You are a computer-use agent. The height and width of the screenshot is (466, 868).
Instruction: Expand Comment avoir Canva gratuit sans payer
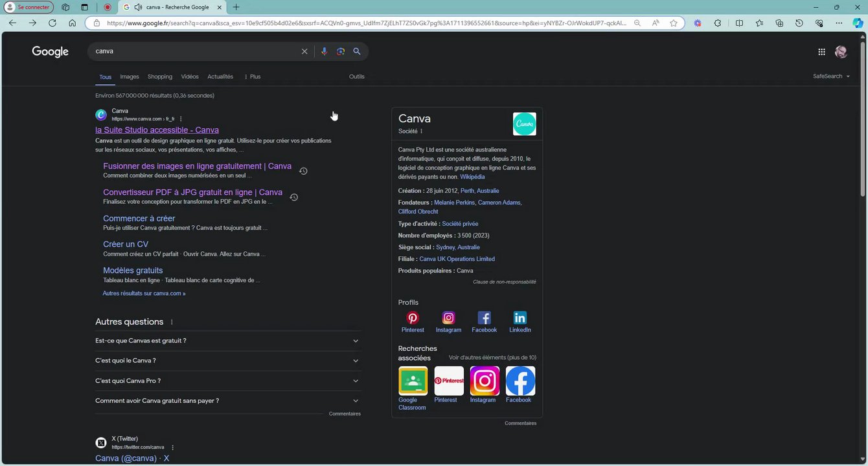227,401
